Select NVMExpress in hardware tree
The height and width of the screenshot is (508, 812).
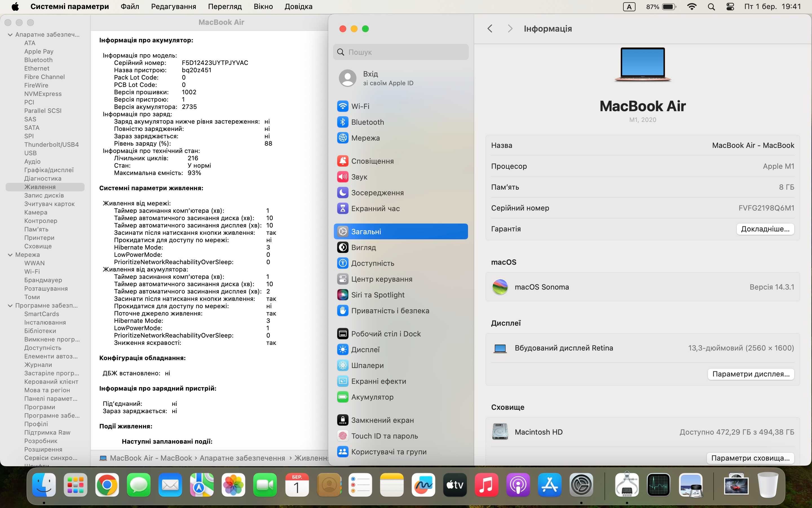43,94
